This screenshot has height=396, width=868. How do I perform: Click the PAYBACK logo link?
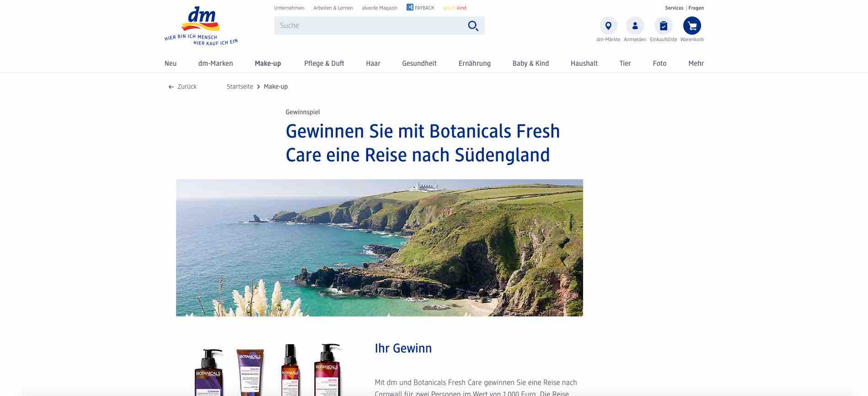420,7
